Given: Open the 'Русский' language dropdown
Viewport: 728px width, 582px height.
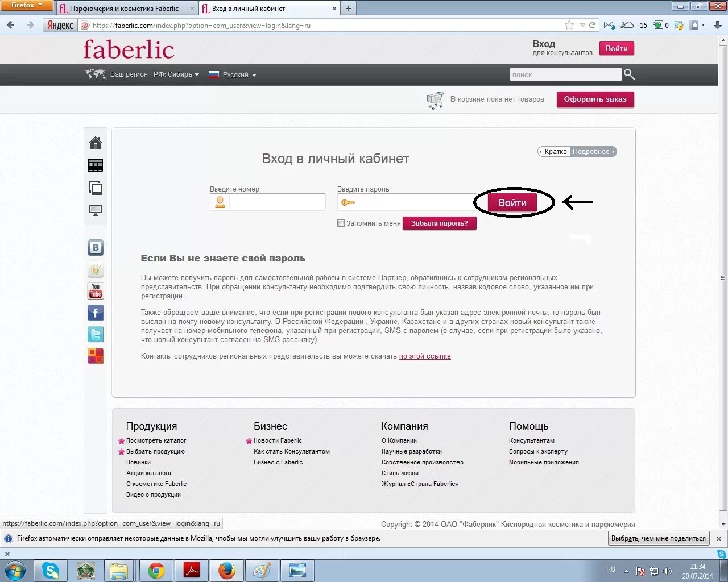Looking at the screenshot, I should coord(233,74).
